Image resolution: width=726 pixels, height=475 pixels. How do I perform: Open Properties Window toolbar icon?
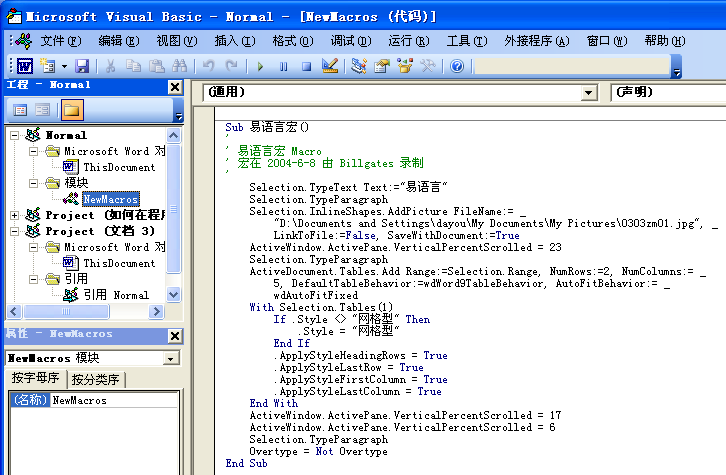coord(382,66)
